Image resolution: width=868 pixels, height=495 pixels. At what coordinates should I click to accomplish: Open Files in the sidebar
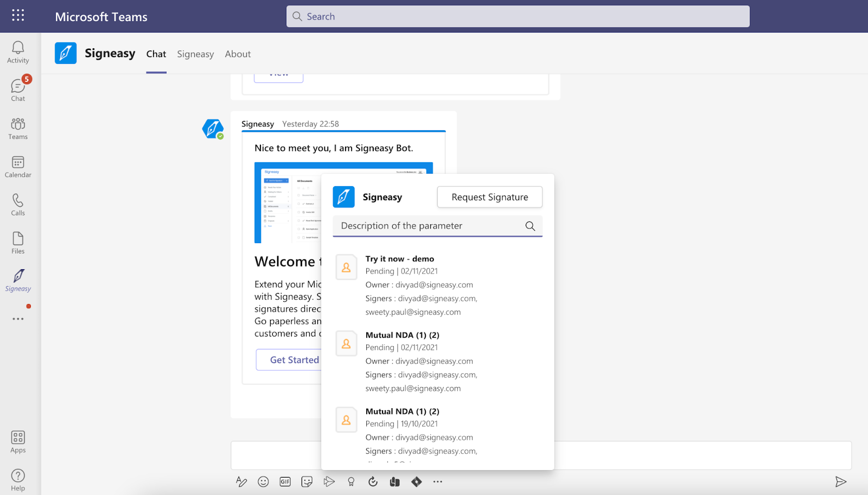click(18, 243)
